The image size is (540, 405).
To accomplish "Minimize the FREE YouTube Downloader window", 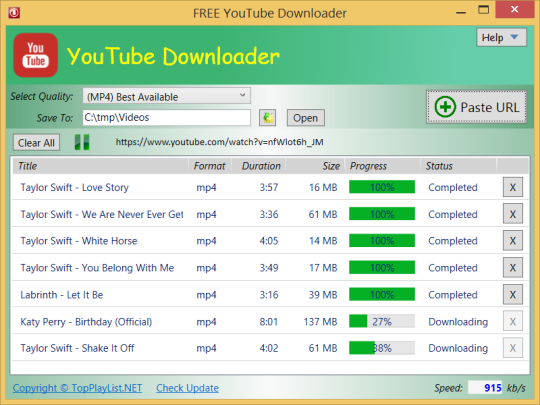I will point(461,12).
